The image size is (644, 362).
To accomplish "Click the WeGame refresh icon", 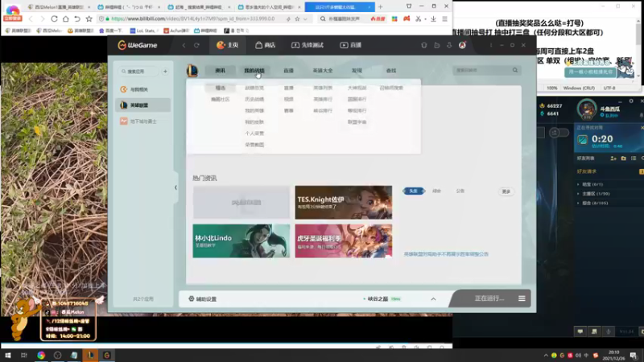I will tap(196, 45).
